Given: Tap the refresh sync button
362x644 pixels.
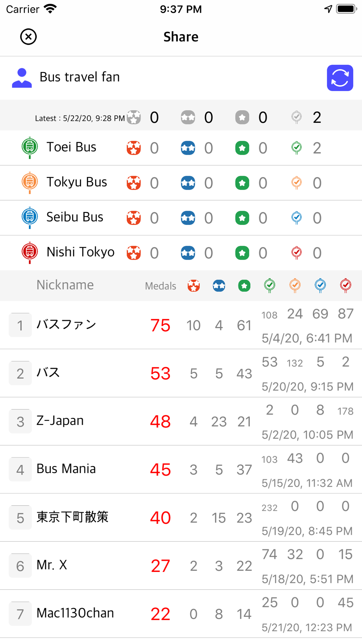Looking at the screenshot, I should pyautogui.click(x=340, y=78).
